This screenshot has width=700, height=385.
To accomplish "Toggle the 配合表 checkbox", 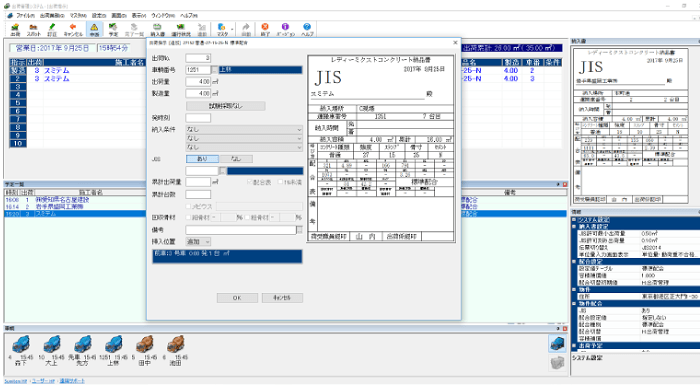I will [250, 182].
